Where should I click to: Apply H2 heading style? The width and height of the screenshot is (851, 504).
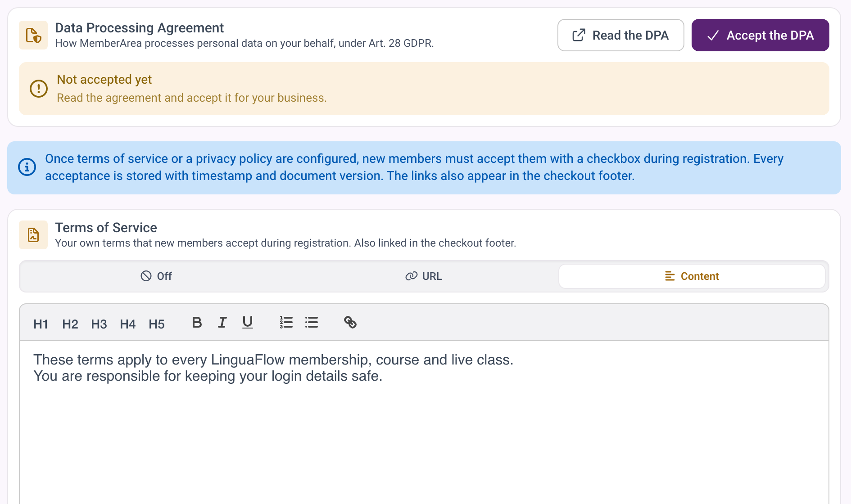tap(70, 324)
